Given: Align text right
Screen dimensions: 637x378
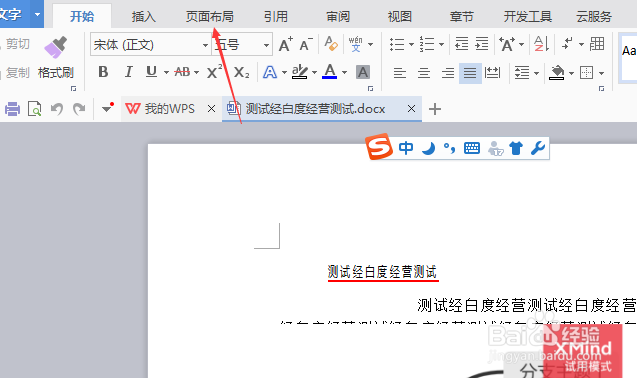Looking at the screenshot, I should 448,73.
